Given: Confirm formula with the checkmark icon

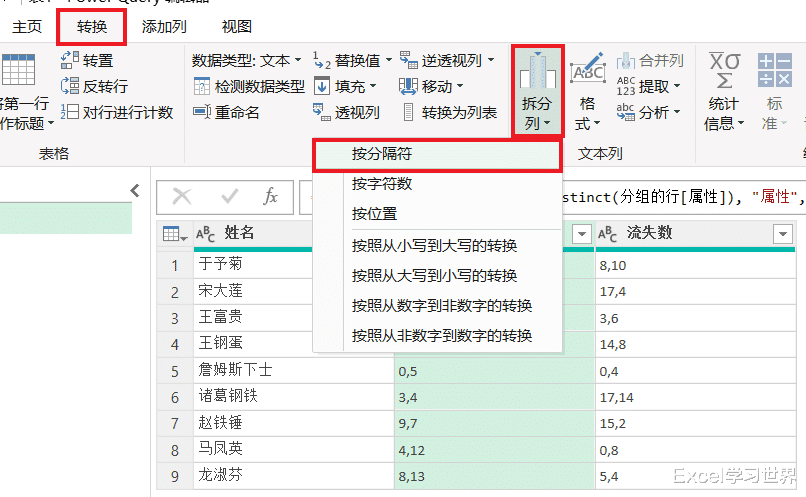Looking at the screenshot, I should tap(229, 196).
